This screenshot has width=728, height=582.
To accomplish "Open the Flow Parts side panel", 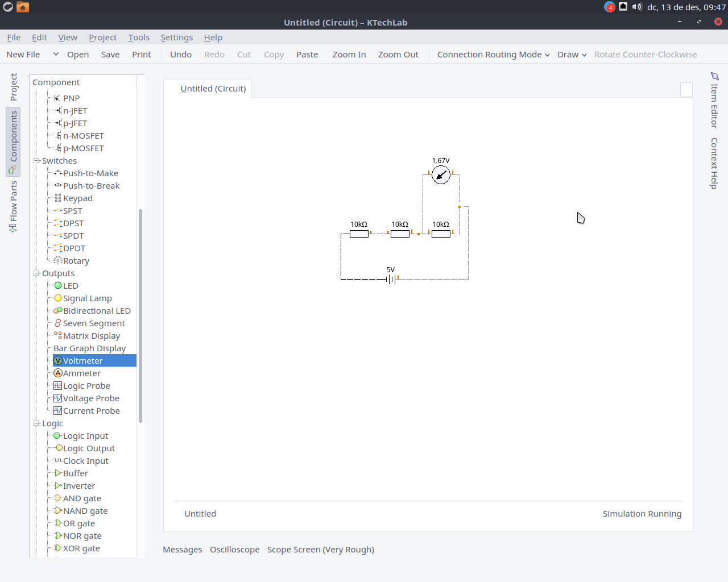I will tap(13, 207).
